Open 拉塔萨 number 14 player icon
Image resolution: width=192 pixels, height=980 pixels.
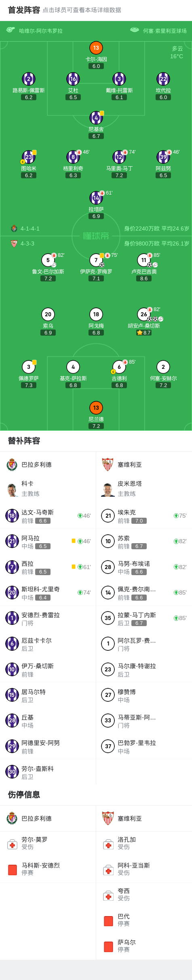click(96, 198)
